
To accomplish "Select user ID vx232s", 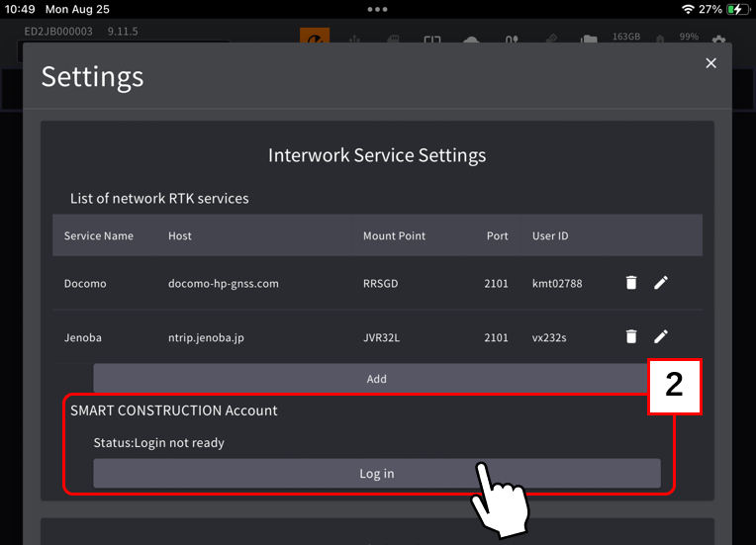I will click(x=549, y=337).
